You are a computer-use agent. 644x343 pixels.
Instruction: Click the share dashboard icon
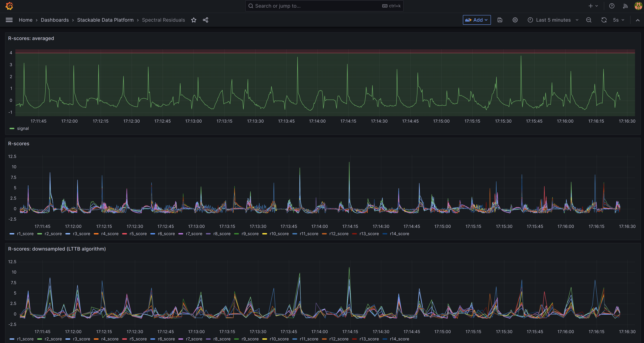click(x=205, y=20)
